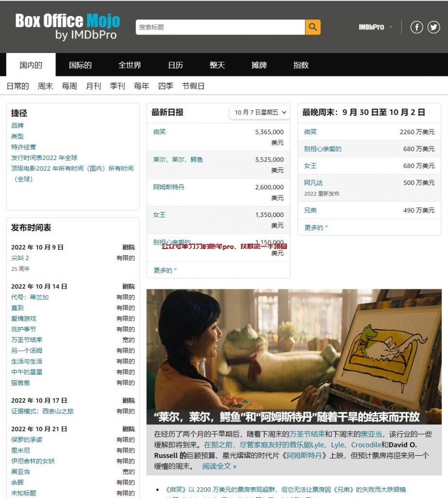Viewport: 448px width, 498px height.
Task: Click the orange search magnifier button
Action: point(313,27)
